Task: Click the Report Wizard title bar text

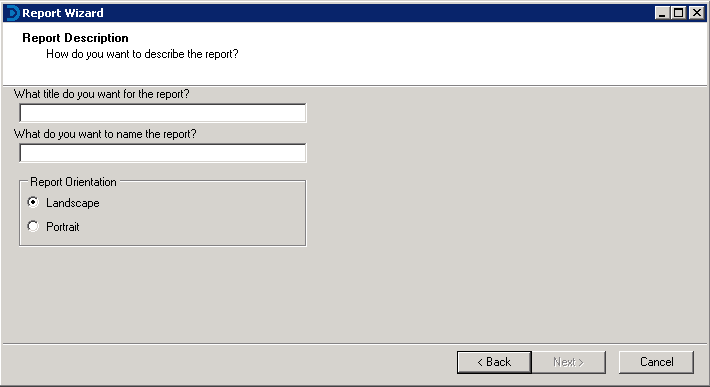Action: coord(62,13)
